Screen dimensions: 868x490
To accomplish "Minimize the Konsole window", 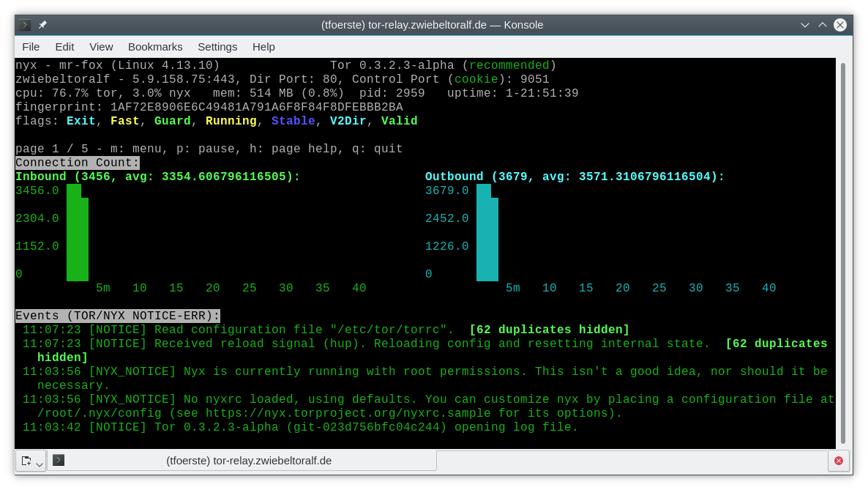I will 805,25.
